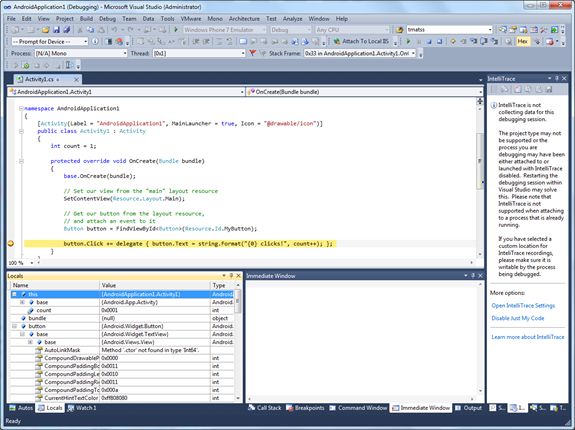
Task: Click the Cut scissors icon
Action: (x=80, y=30)
